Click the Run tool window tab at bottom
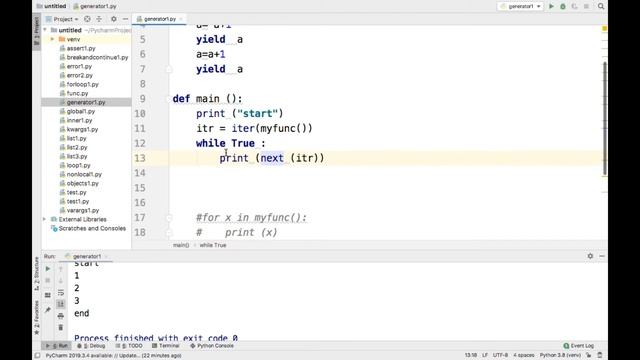 tap(57, 346)
